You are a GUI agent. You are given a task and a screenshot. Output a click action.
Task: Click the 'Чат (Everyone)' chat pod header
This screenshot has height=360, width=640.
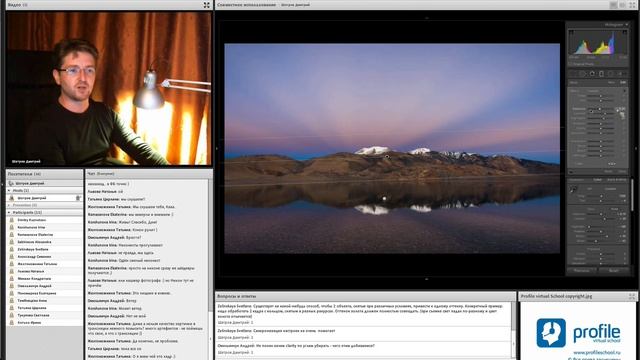click(x=149, y=174)
